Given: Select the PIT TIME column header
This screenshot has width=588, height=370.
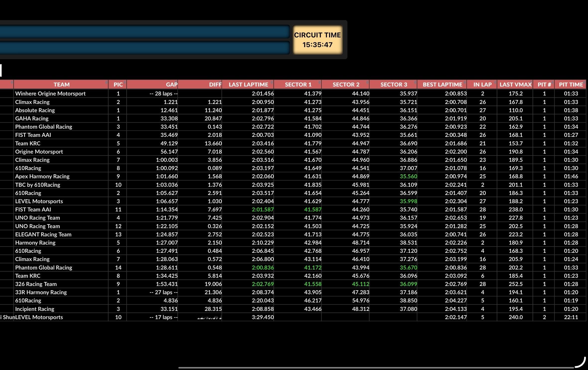Looking at the screenshot, I should (x=571, y=85).
